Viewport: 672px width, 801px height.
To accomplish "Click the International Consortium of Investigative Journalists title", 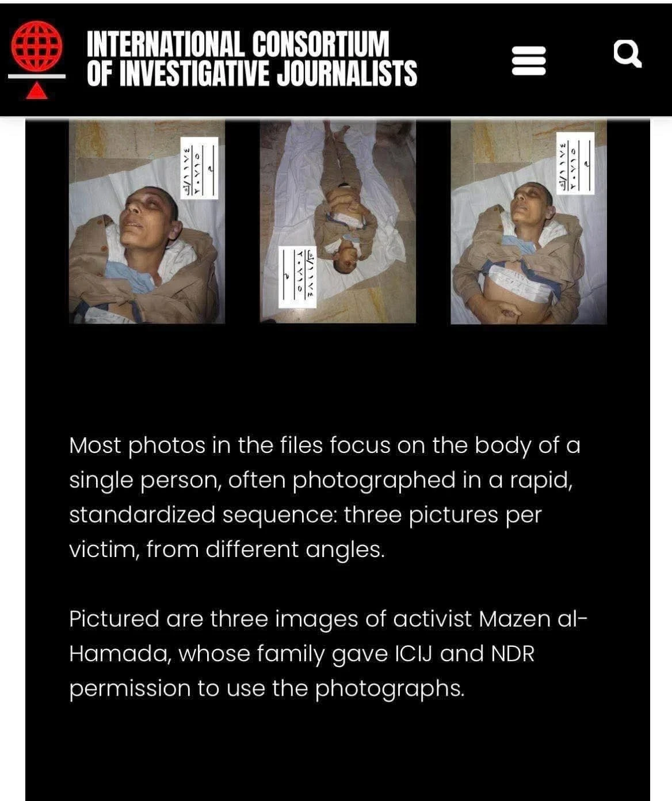I will click(252, 58).
